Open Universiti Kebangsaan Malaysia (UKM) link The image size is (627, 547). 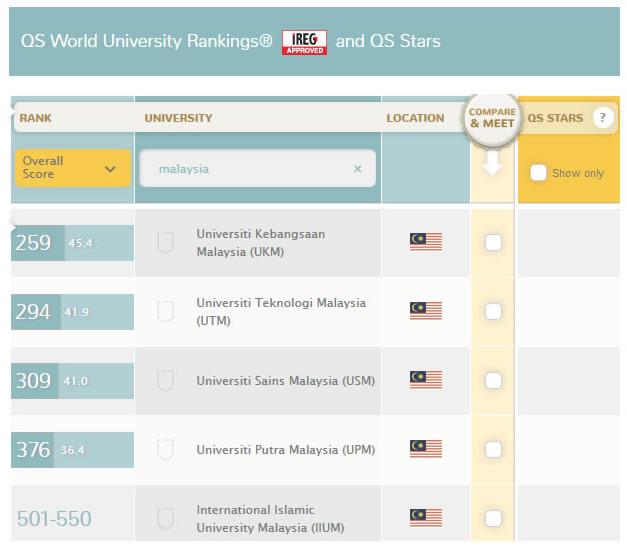(x=261, y=243)
